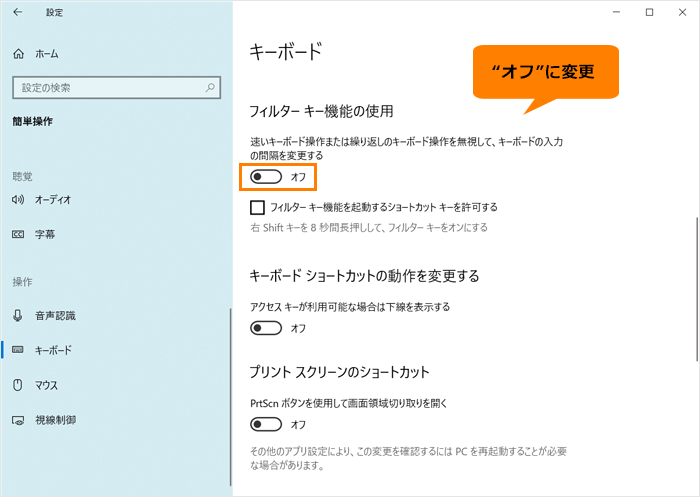The width and height of the screenshot is (700, 497).
Task: Click the 設定の検索 search field
Action: point(117,88)
